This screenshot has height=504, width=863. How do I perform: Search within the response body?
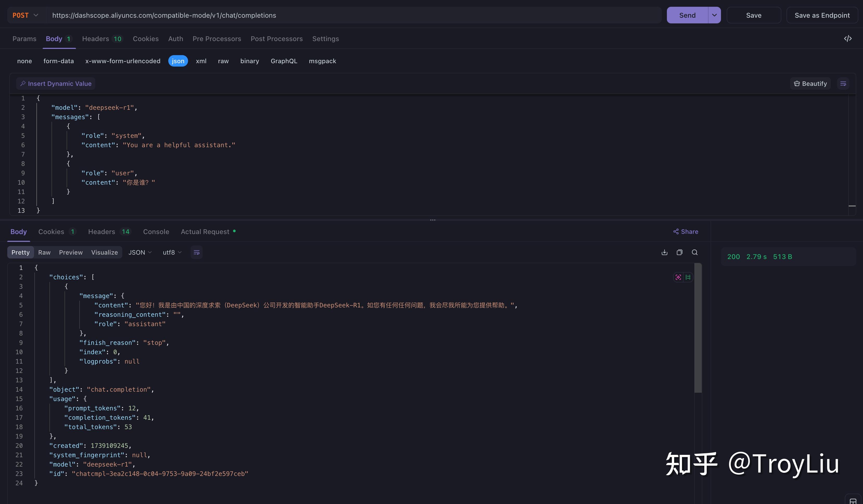coord(694,252)
